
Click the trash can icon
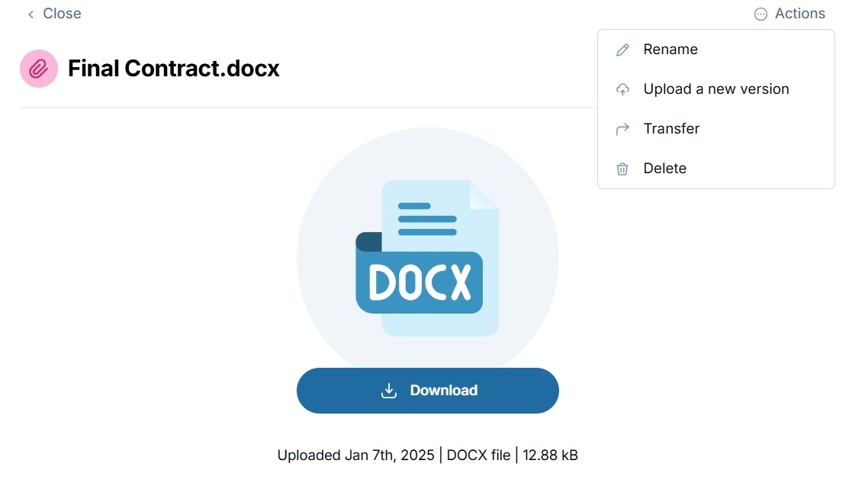(x=622, y=169)
